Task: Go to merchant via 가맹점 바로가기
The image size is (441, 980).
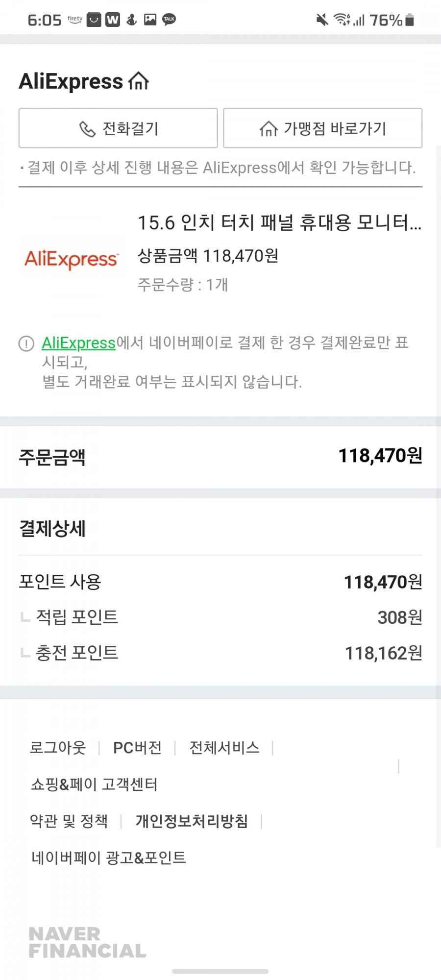Action: click(x=323, y=128)
